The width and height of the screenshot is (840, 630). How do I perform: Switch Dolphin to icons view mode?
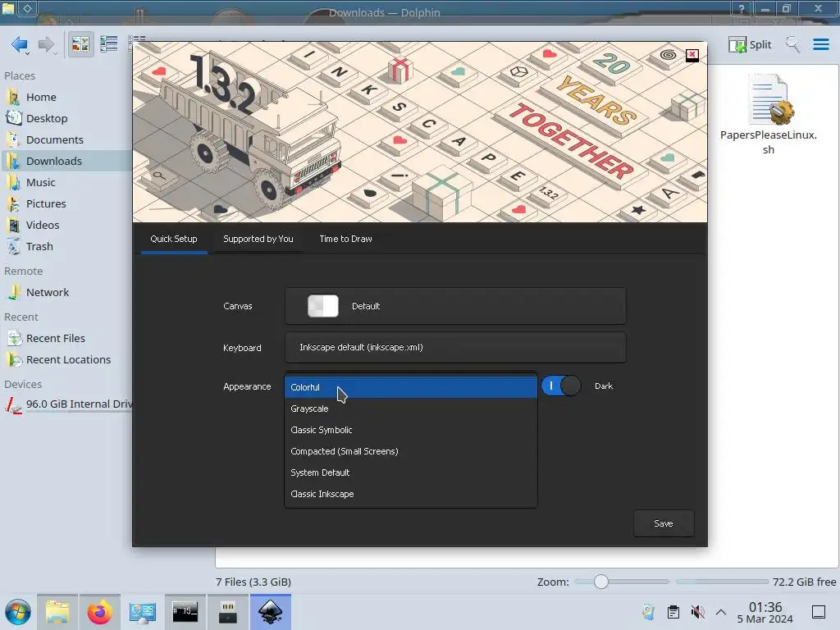(x=80, y=44)
